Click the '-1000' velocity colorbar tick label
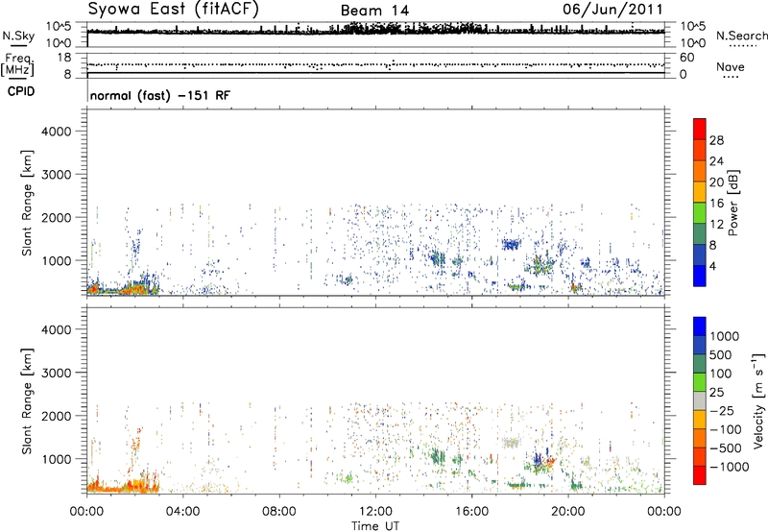768x532 pixels. [x=729, y=467]
